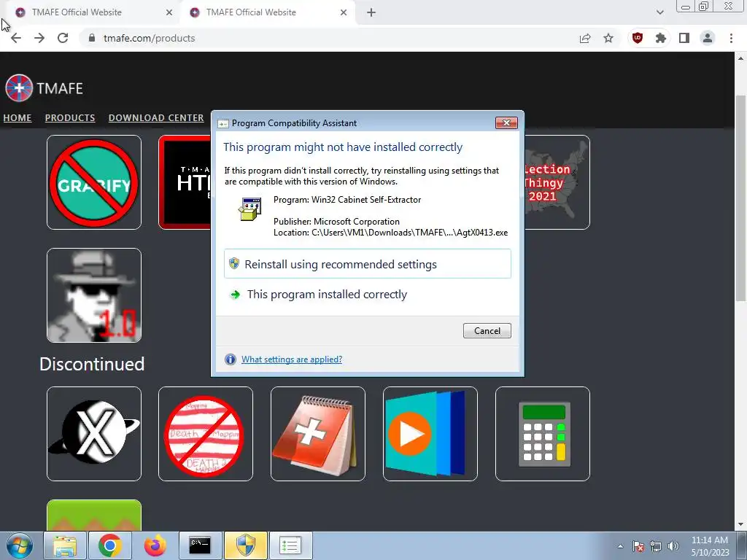747x560 pixels.
Task: Open the Windows Start button
Action: point(20,545)
